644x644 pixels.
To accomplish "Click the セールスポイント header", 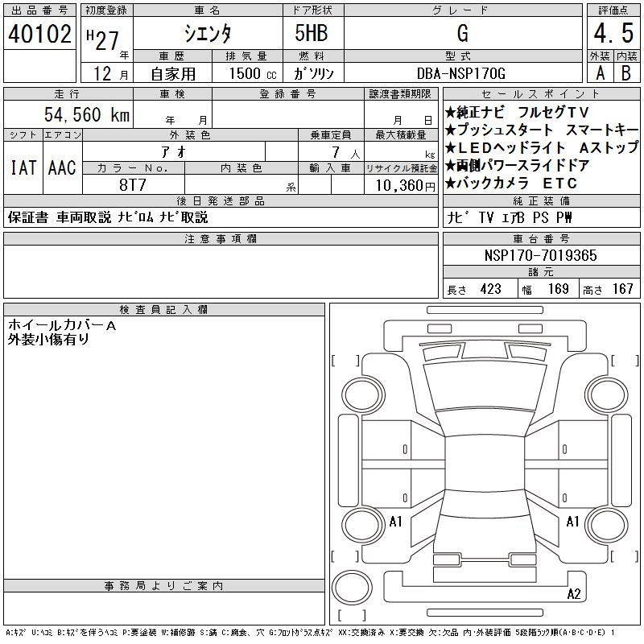I will (541, 93).
